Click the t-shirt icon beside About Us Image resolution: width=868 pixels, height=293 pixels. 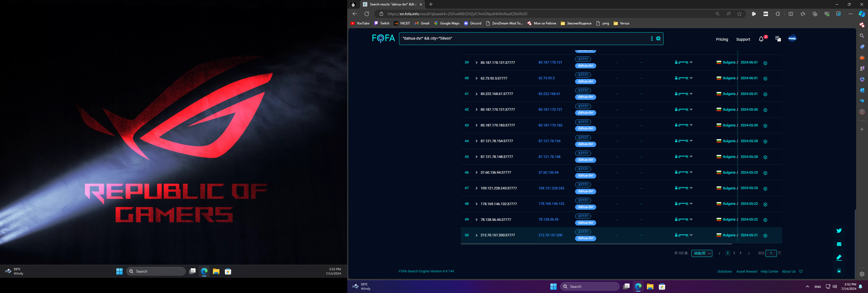tap(801, 271)
